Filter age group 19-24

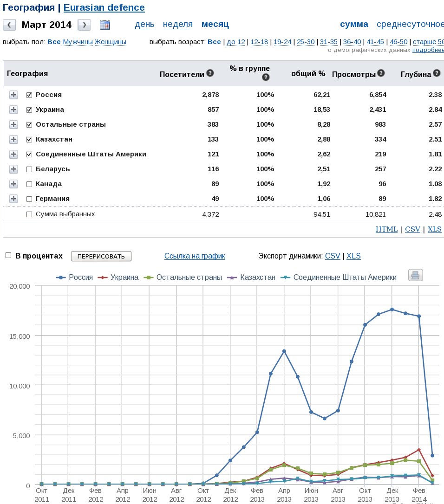[x=282, y=42]
